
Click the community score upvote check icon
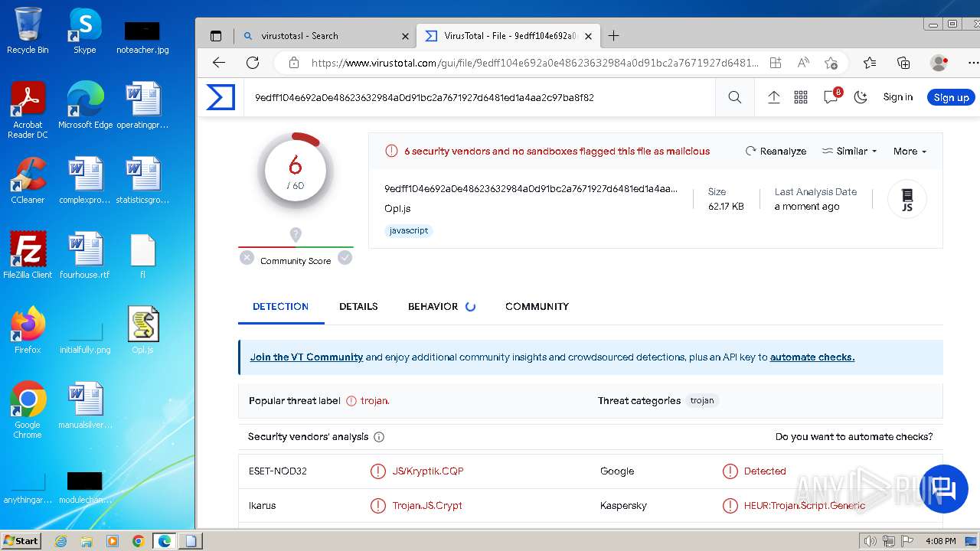[x=345, y=258]
